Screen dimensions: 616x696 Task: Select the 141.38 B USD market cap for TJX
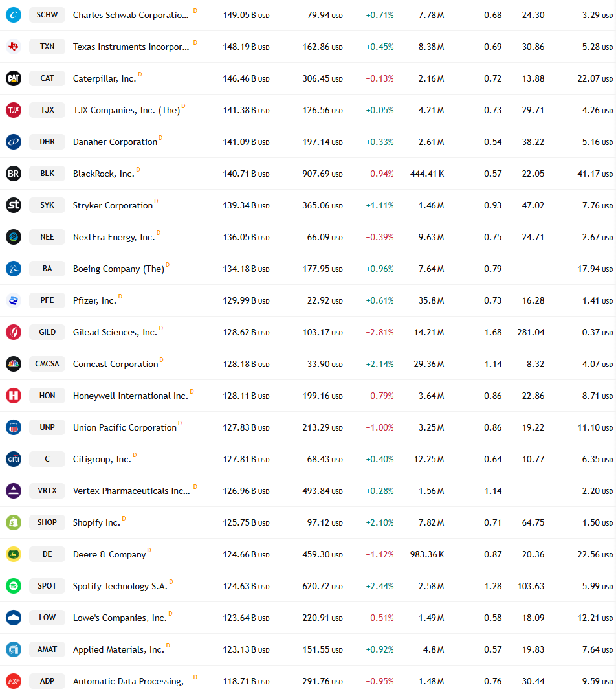pos(246,110)
